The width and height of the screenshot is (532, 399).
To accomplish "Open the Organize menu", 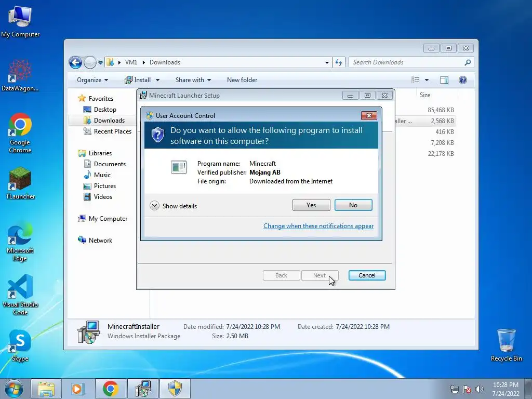I will tap(92, 80).
